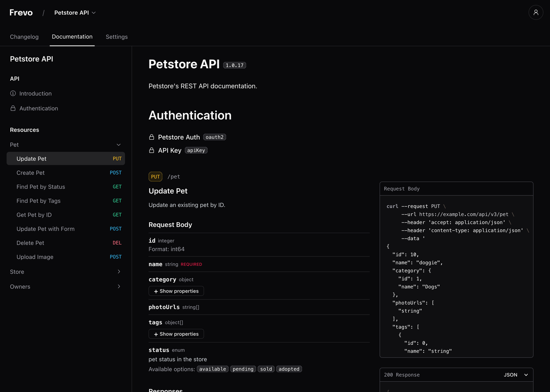
Task: Show properties of the category object
Action: 176,291
